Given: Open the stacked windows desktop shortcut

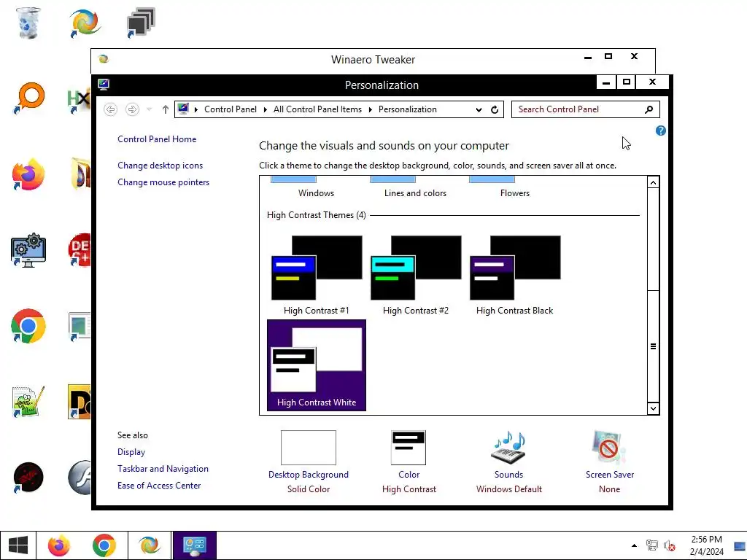Looking at the screenshot, I should pos(141,23).
